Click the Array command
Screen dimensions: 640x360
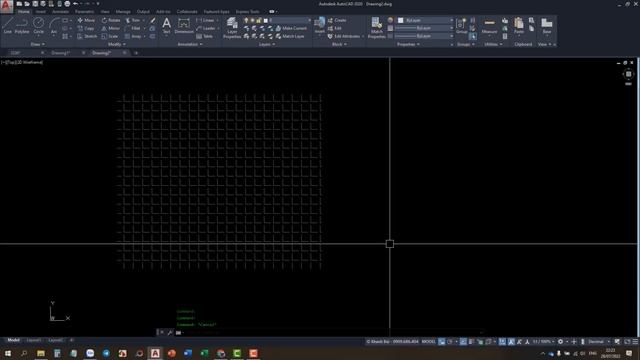[133, 36]
